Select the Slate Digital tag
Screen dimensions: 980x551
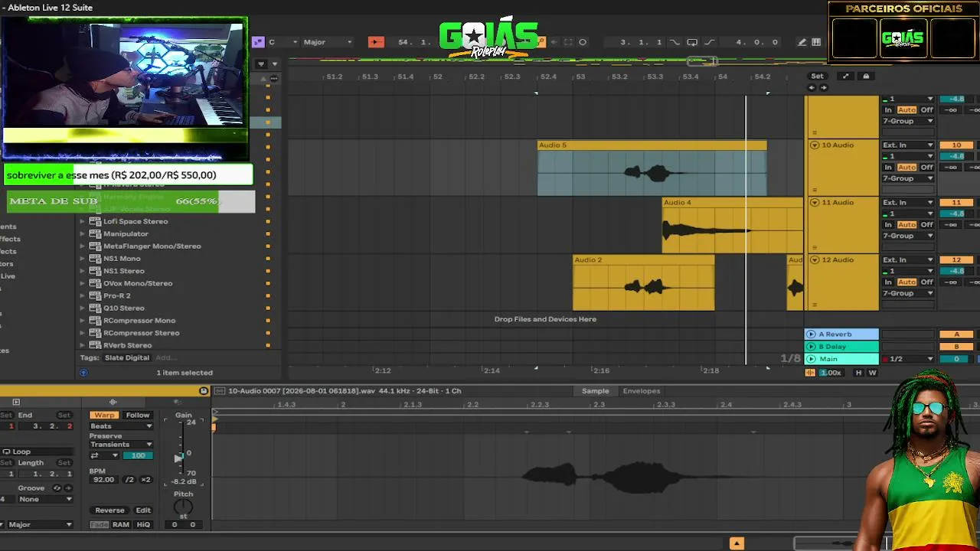point(127,357)
